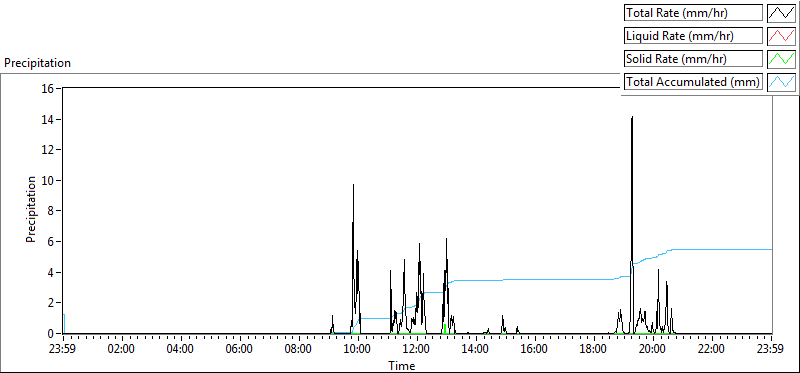Click the 16 value on the Y axis

(48, 88)
